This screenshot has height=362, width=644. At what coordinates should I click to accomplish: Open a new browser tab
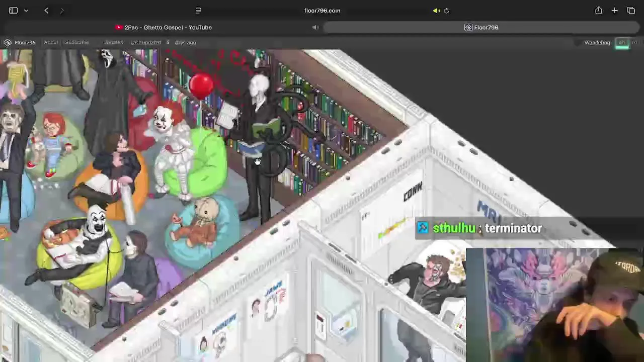point(615,10)
